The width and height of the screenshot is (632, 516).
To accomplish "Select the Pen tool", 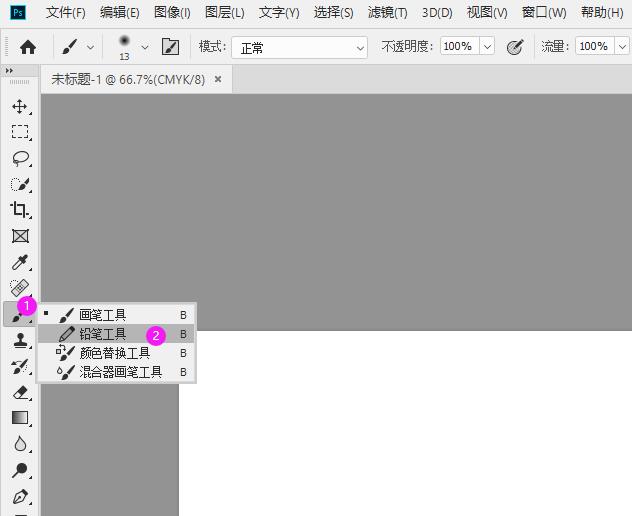I will (20, 496).
